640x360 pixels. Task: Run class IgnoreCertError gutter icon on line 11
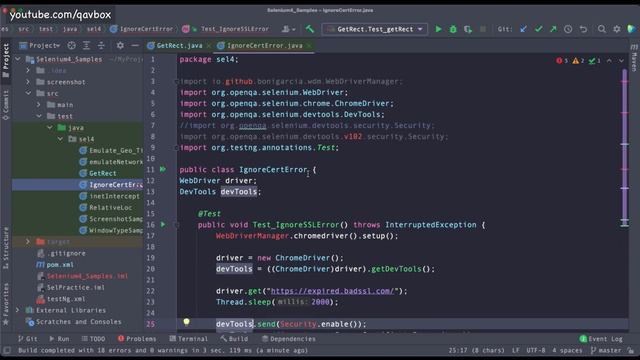(x=163, y=169)
